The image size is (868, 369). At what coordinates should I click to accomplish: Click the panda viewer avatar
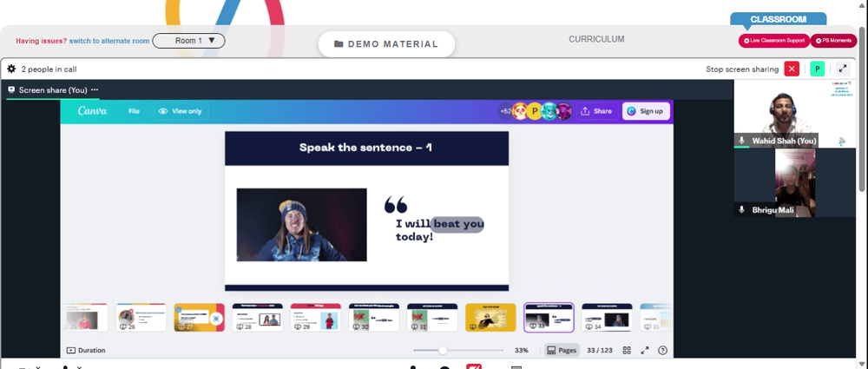[520, 111]
